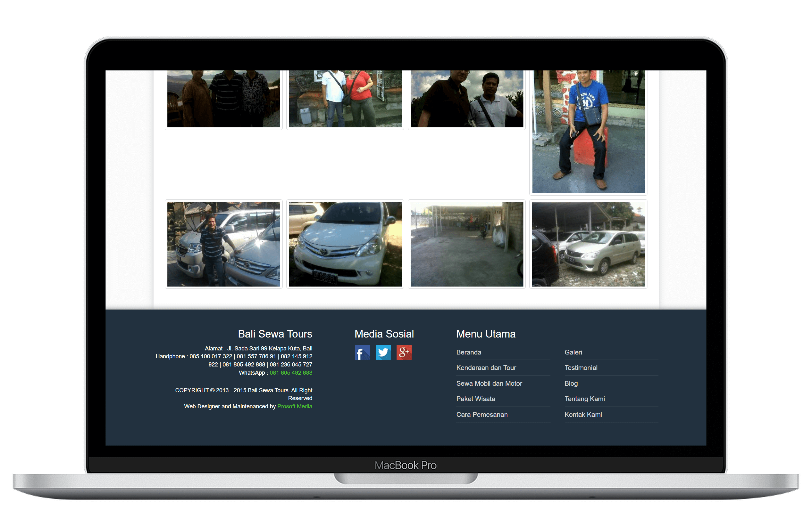Screen dimensions: 812x516
Task: Open the Google Plus social icon
Action: tap(404, 352)
